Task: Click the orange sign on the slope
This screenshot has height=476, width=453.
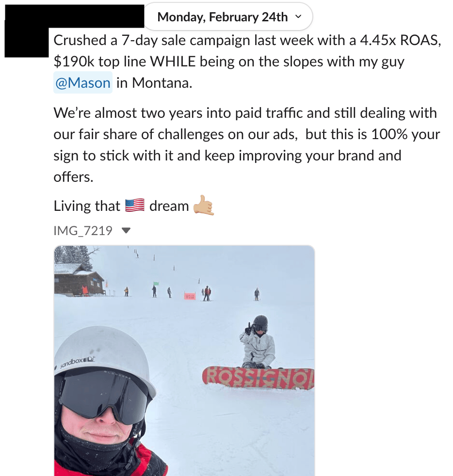Action: coord(190,296)
